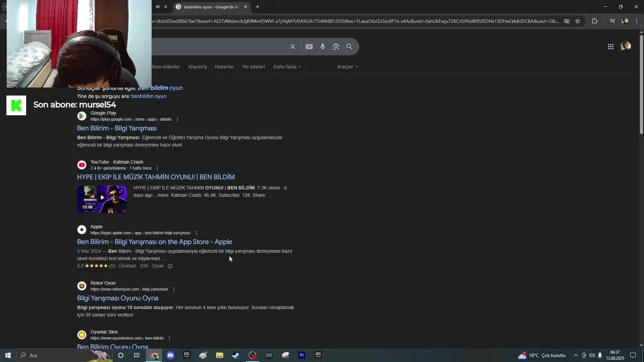Expand the Araçlar tools dropdown
644x362 pixels.
tap(348, 67)
